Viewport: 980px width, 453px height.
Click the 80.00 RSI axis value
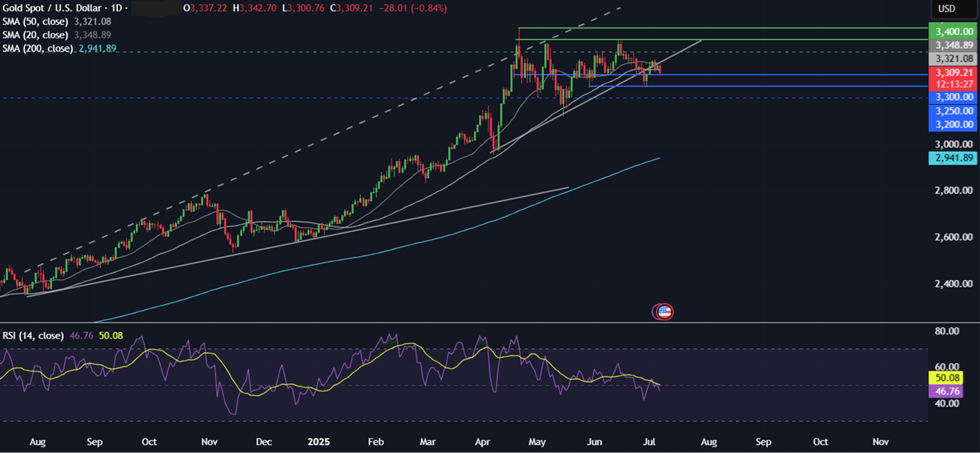pos(946,330)
